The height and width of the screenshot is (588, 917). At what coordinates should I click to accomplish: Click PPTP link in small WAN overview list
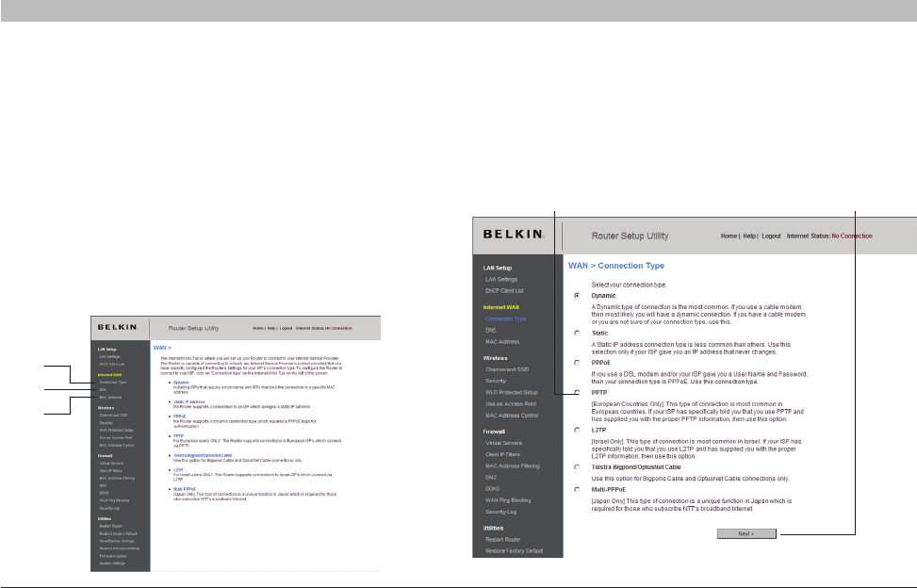[178, 436]
